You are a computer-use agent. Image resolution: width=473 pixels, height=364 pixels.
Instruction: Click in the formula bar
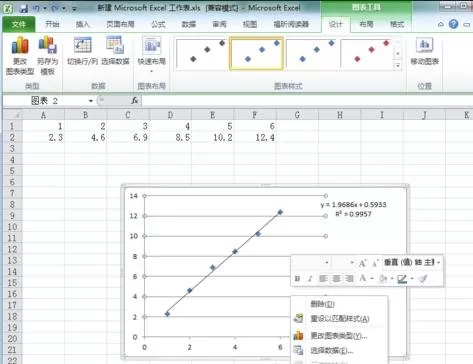coord(306,100)
